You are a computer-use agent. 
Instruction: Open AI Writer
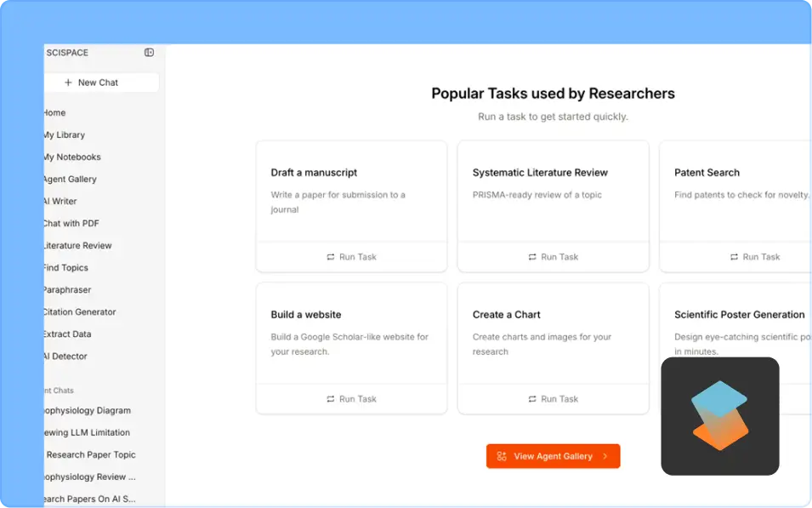pyautogui.click(x=60, y=201)
